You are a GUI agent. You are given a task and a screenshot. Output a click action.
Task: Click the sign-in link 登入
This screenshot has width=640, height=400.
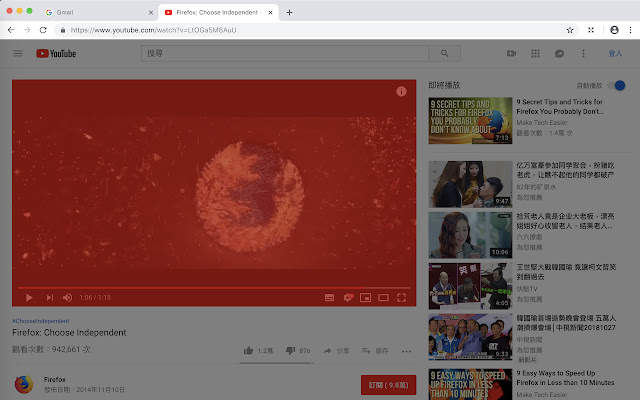coord(615,53)
